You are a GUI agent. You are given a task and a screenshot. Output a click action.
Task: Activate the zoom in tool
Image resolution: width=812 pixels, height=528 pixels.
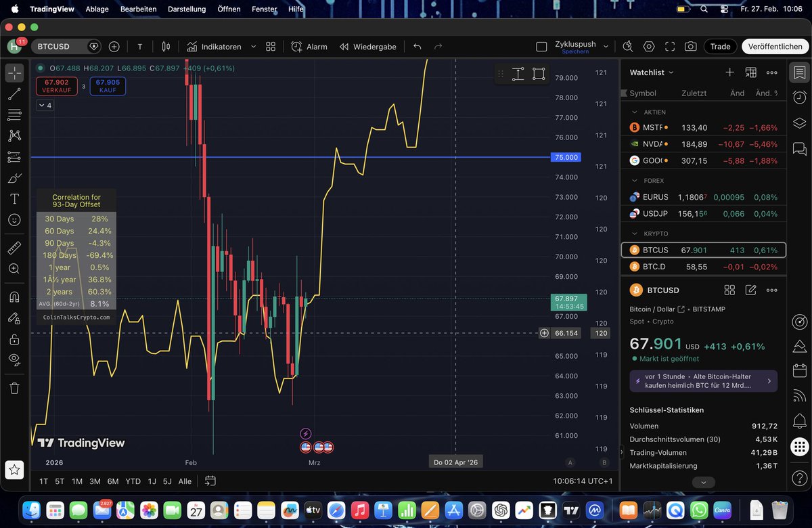coord(14,269)
